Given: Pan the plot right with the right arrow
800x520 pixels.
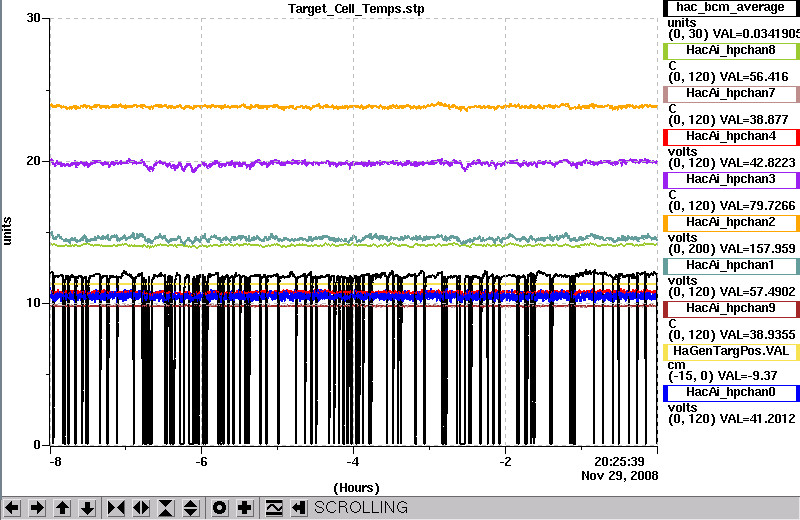Looking at the screenshot, I should (37, 508).
